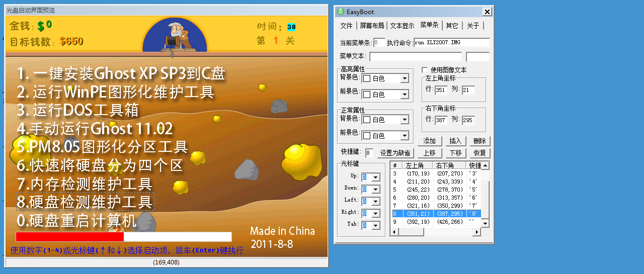Click the bottom-right 列 field showing 295

(x=468, y=120)
